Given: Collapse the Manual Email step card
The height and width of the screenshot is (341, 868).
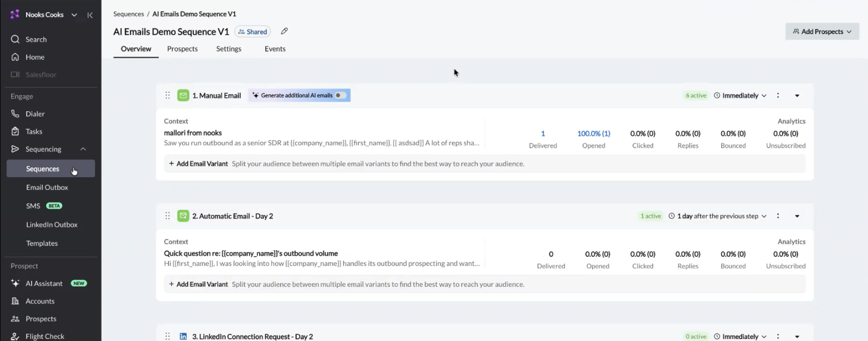Looking at the screenshot, I should 797,96.
